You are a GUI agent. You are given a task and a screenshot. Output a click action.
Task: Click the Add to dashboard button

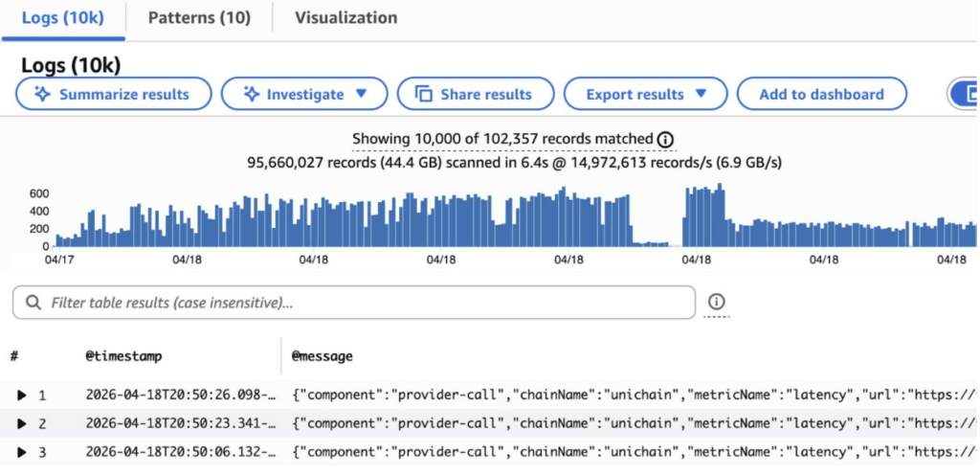coord(821,94)
